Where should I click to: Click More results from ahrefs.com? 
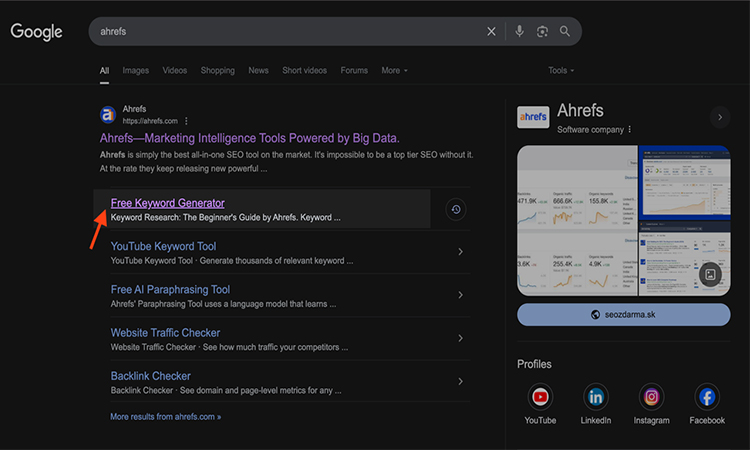[165, 417]
